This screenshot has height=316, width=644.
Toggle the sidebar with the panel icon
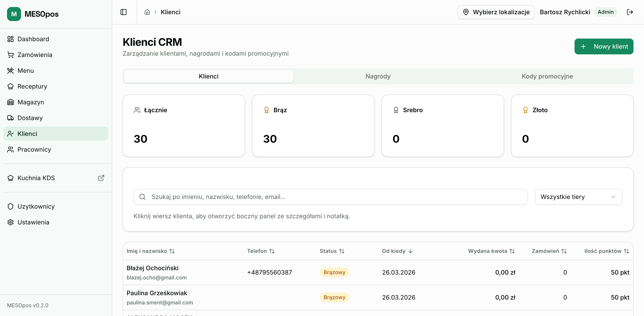pyautogui.click(x=124, y=12)
